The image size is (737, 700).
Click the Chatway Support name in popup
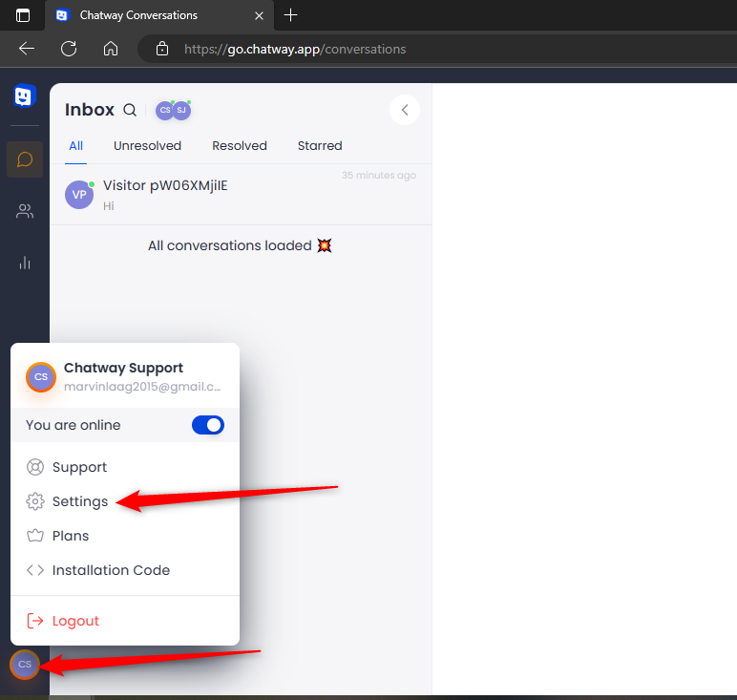coord(123,368)
